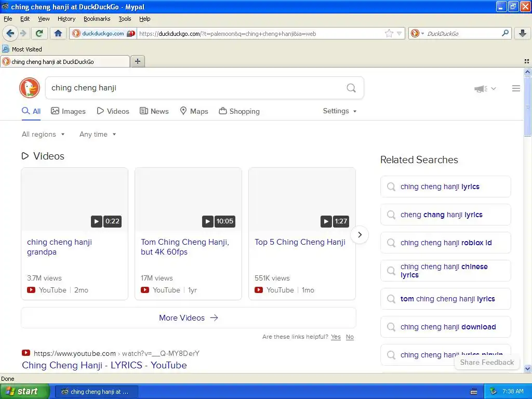Search related ching cheng hanji lyrics
Screen dimensions: 532x399
pos(446,187)
